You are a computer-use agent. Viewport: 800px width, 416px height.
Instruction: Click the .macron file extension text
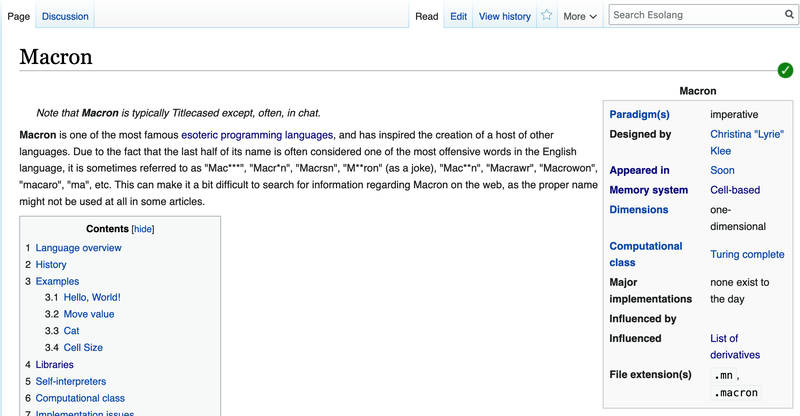[736, 393]
